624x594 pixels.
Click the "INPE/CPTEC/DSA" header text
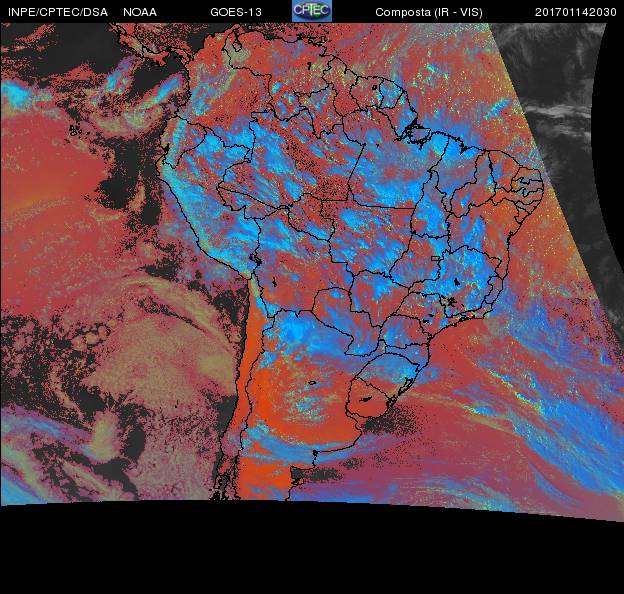click(x=58, y=12)
